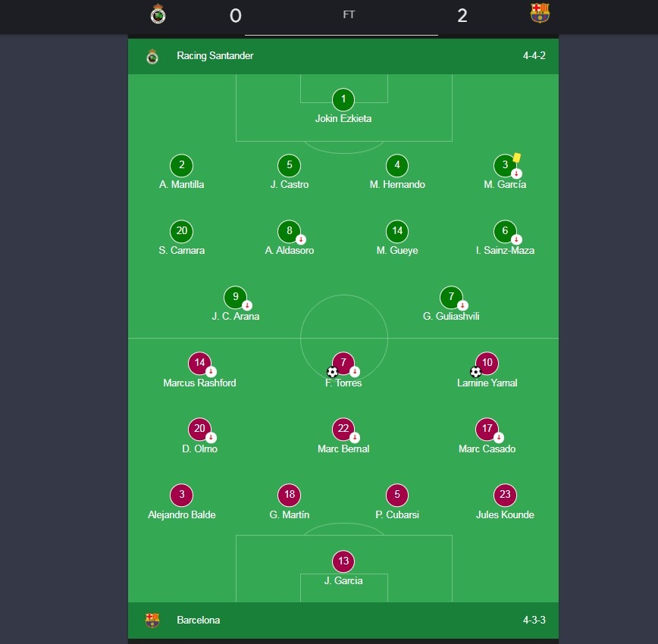The width and height of the screenshot is (658, 644).
Task: Click Barcelona logo in bottom lineup banner
Action: [x=152, y=621]
